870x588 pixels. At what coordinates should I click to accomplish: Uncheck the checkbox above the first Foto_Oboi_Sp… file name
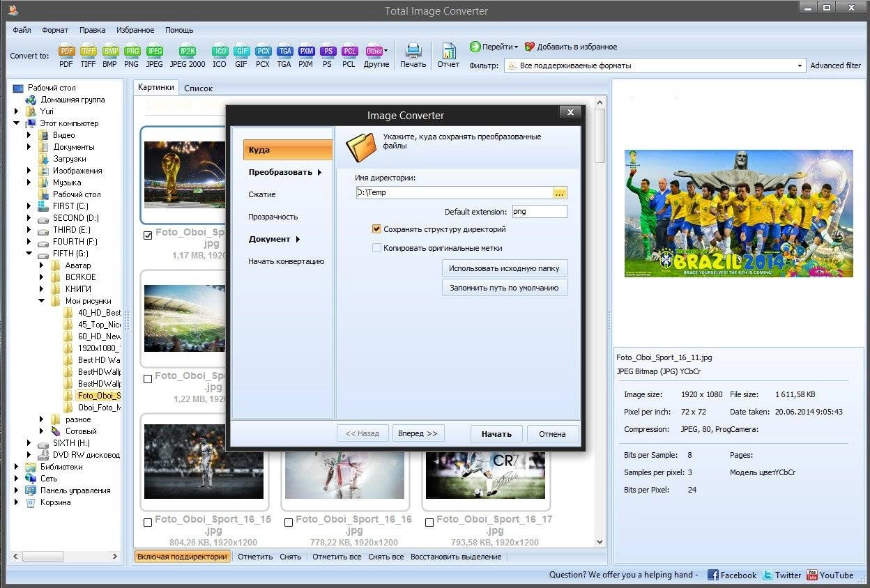pos(147,235)
